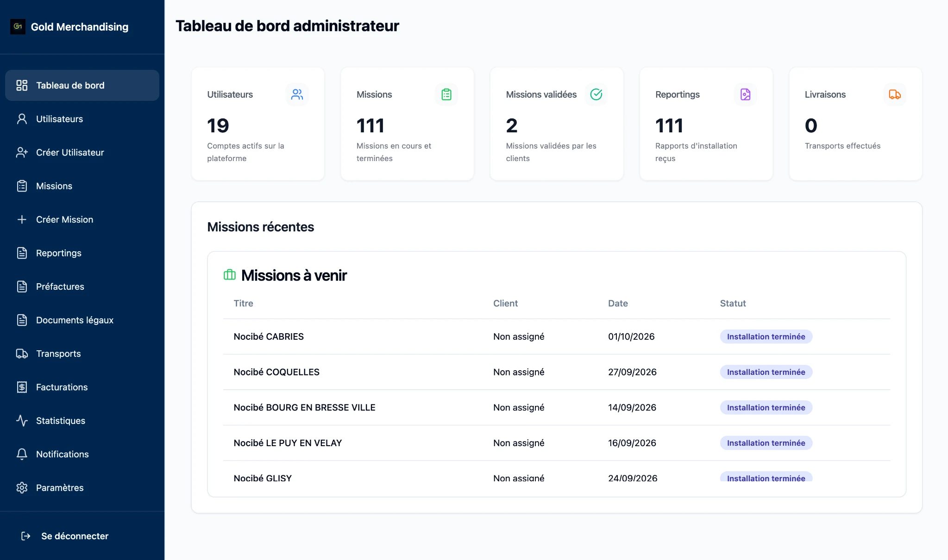Click the check-circle icon on Missions validées card
The image size is (948, 560).
(596, 94)
